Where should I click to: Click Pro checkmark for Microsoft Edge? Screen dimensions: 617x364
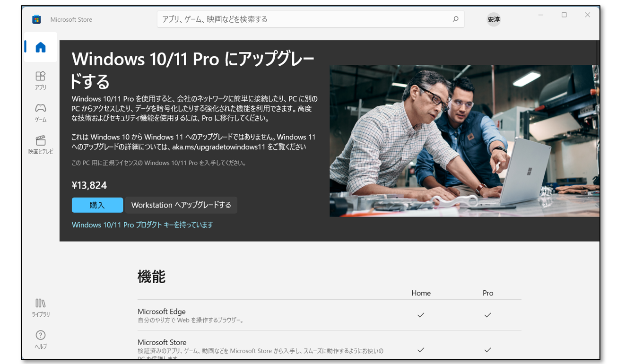point(488,315)
